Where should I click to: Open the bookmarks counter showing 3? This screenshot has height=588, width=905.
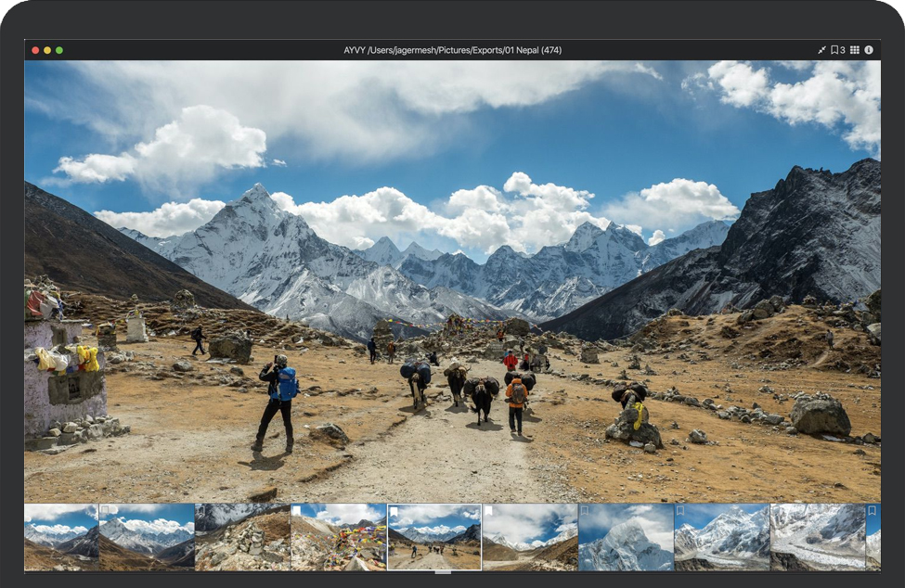(838, 50)
